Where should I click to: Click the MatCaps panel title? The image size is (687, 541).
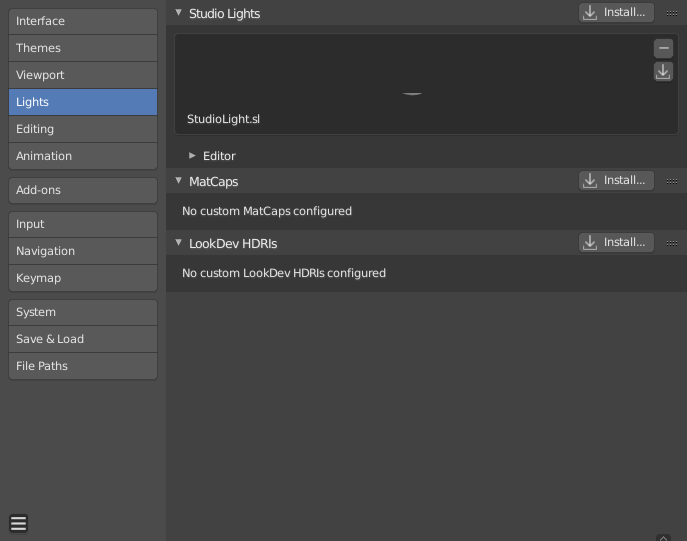tap(213, 182)
